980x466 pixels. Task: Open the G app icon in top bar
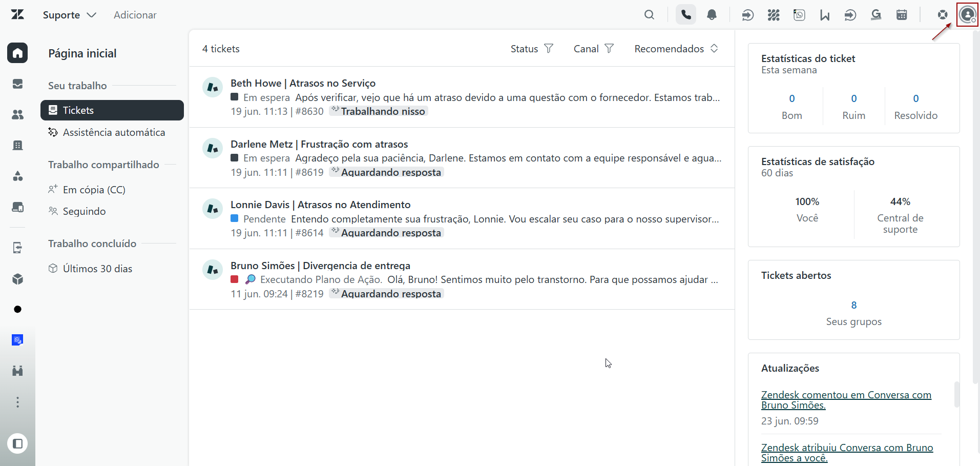click(876, 15)
